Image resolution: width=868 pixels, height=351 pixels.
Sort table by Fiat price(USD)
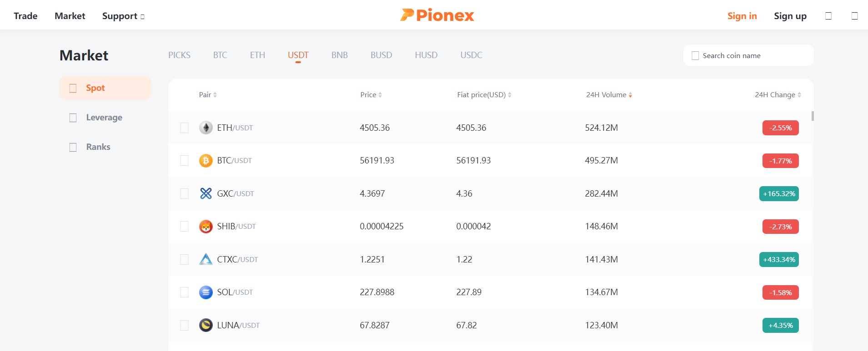[x=484, y=94]
